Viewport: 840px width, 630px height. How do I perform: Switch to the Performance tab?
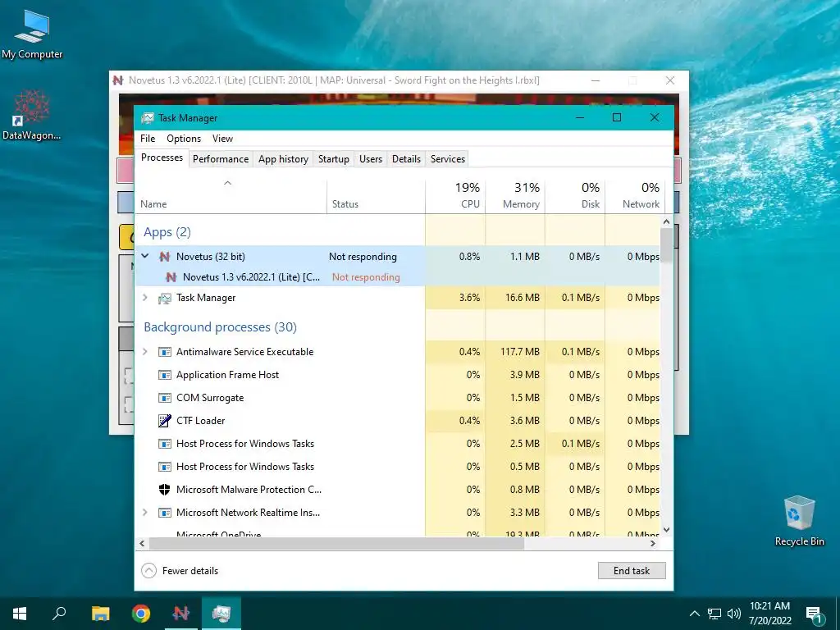point(221,159)
